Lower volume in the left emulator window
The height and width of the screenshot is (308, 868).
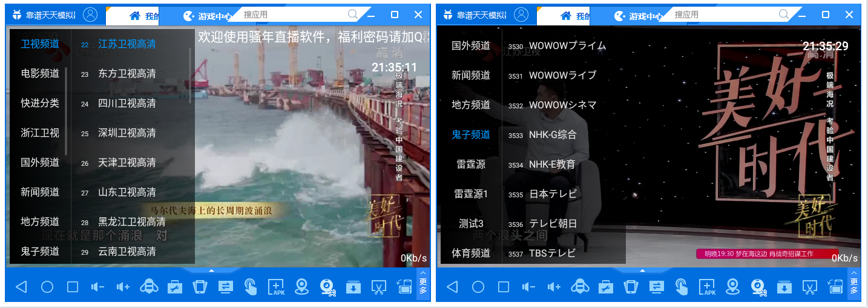pos(98,287)
